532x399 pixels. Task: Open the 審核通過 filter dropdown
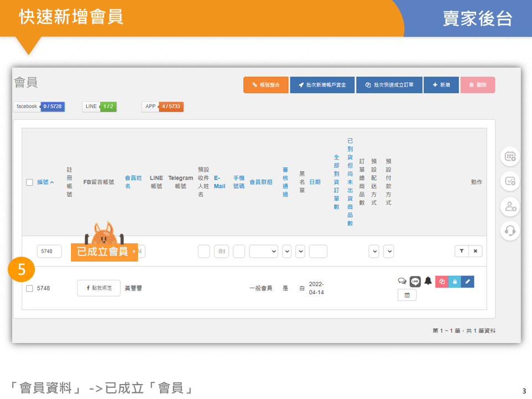pyautogui.click(x=287, y=252)
